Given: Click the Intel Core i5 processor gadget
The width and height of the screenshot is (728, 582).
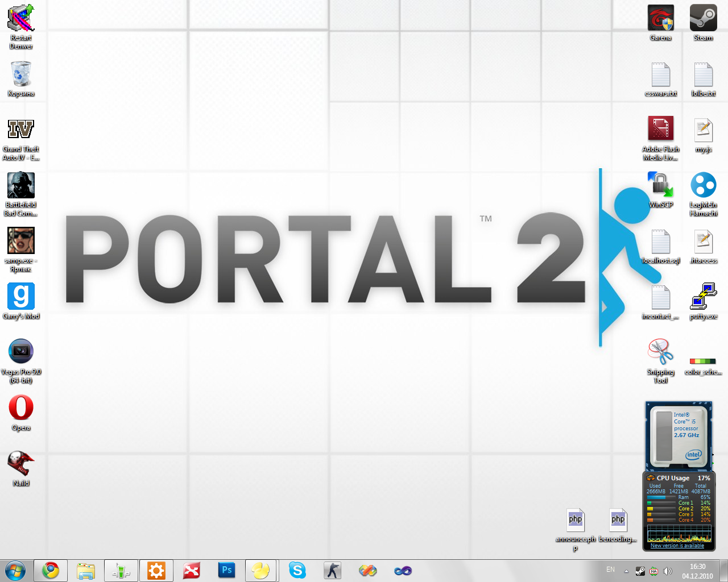Looking at the screenshot, I should [x=678, y=436].
